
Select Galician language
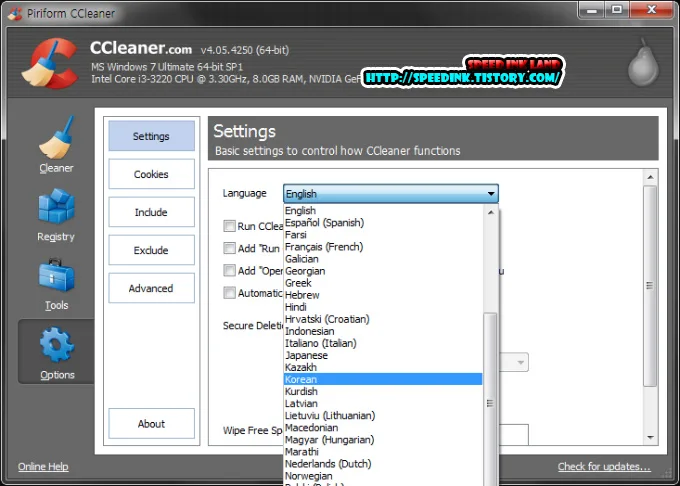tap(383, 259)
